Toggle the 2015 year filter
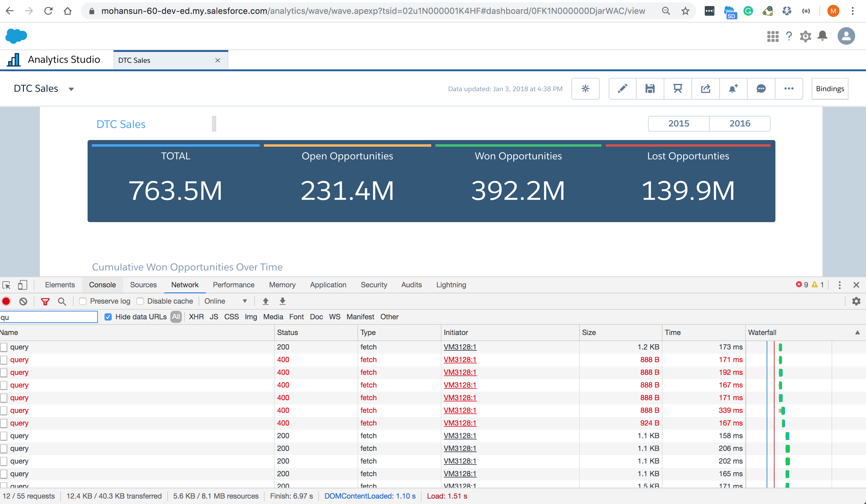This screenshot has width=866, height=504. coord(679,123)
